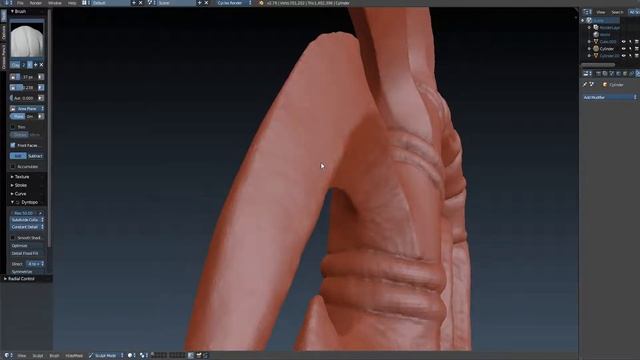Open the Sculpt menu in viewport header
This screenshot has width=640, height=360.
click(x=38, y=356)
